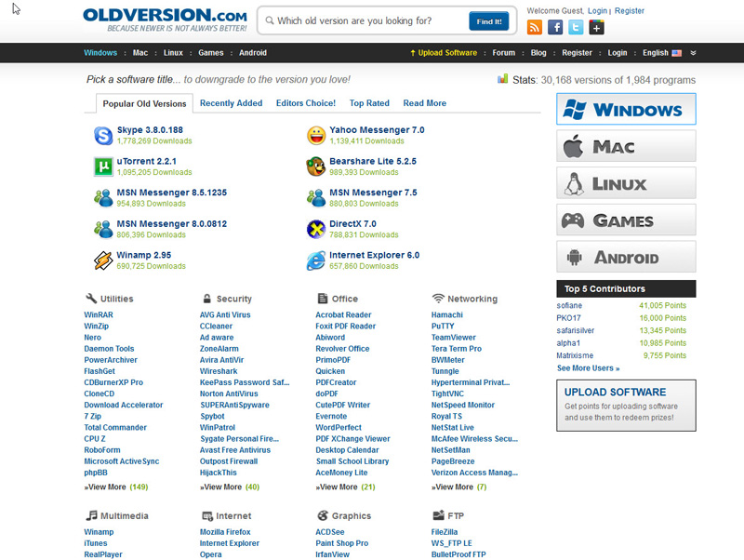The width and height of the screenshot is (744, 560).
Task: Click the FTP category icon
Action: [438, 515]
